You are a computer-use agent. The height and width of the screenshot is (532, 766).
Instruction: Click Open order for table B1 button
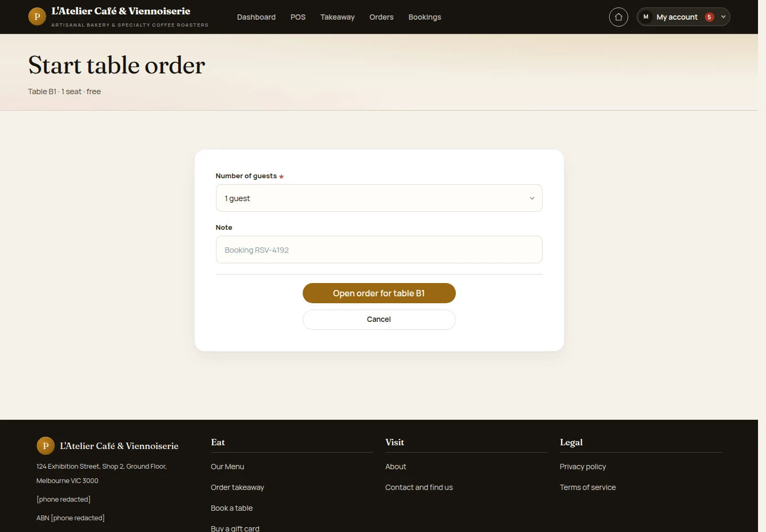(x=379, y=293)
